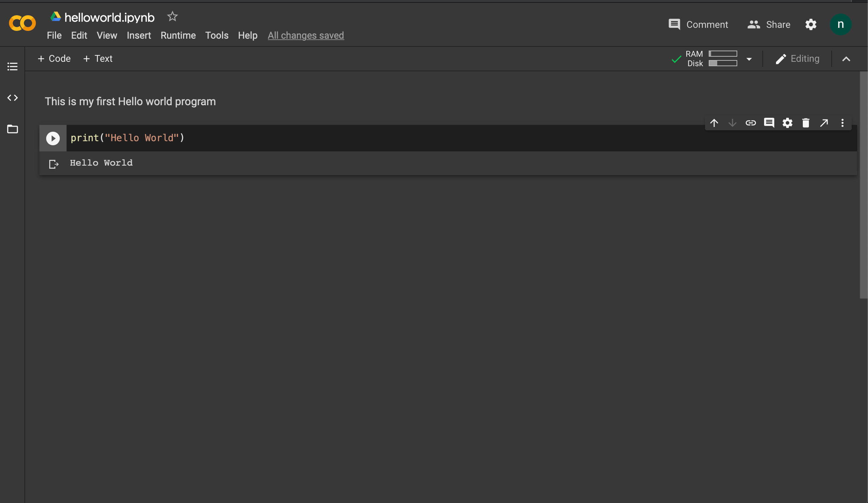
Task: Open more cell actions menu
Action: coord(843,123)
